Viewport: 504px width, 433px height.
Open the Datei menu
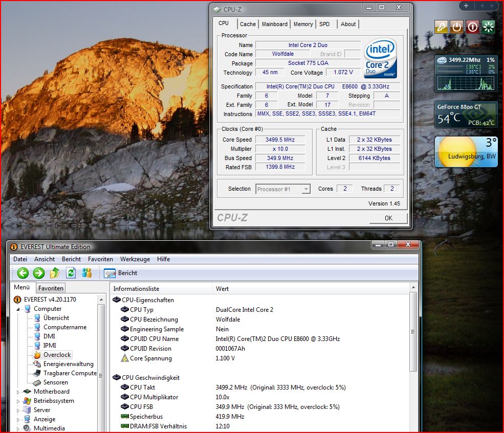coord(20,259)
